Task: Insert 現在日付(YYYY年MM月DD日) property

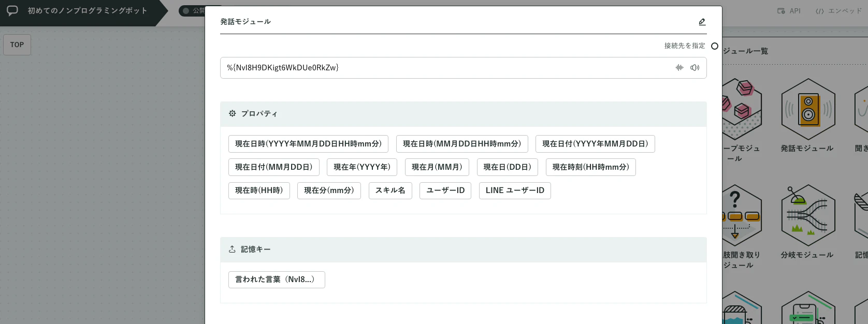Action: 595,144
